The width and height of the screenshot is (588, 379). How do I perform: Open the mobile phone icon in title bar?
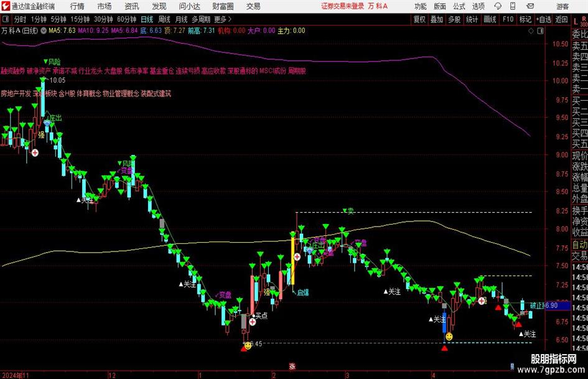[x=513, y=6]
